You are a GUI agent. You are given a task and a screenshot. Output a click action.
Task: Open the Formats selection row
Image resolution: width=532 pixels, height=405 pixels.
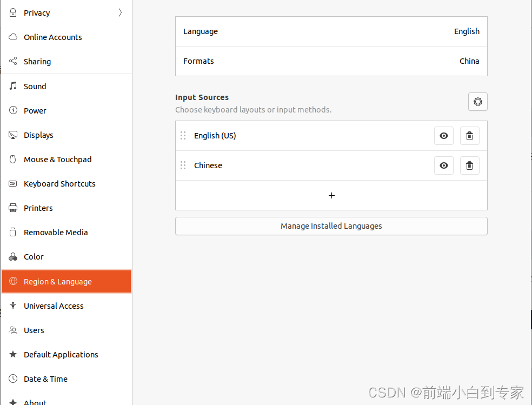click(331, 61)
